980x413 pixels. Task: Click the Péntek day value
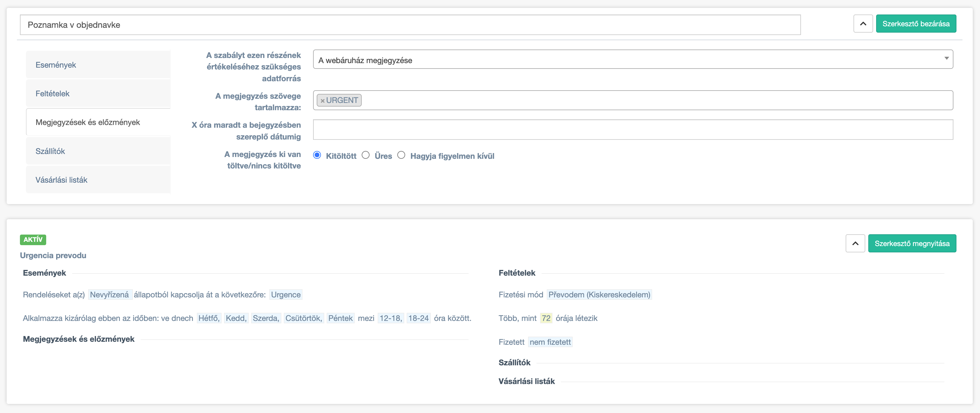coord(341,318)
